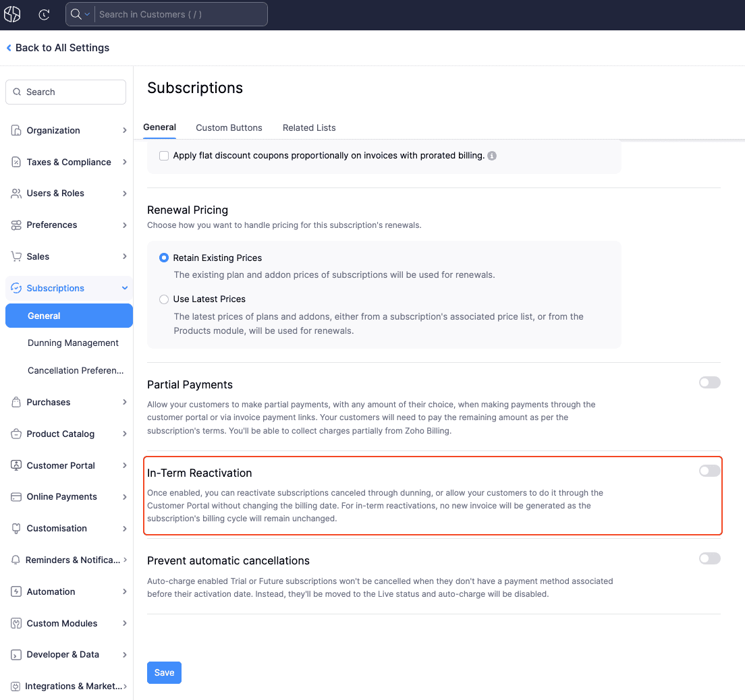The image size is (745, 700).
Task: Collapse the Subscriptions sidebar section
Action: [124, 288]
